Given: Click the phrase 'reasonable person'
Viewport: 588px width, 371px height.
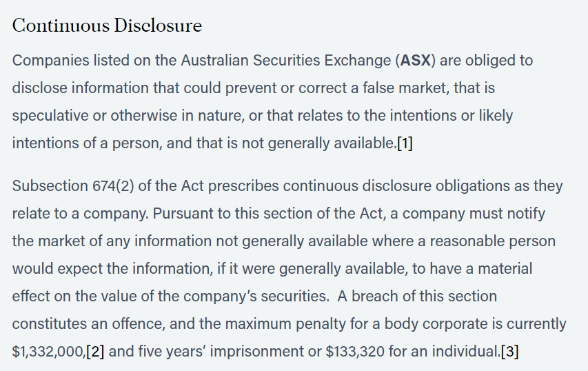Looking at the screenshot, I should pyautogui.click(x=492, y=241).
